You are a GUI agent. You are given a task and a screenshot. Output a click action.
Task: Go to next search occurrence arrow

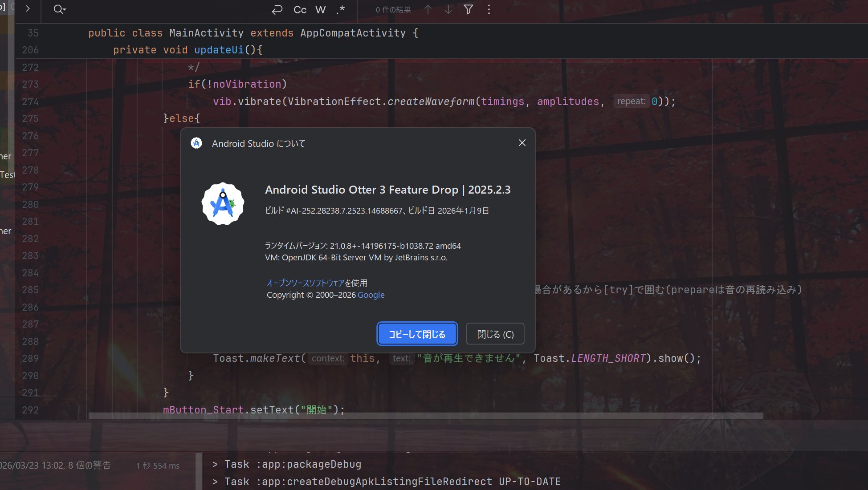448,9
